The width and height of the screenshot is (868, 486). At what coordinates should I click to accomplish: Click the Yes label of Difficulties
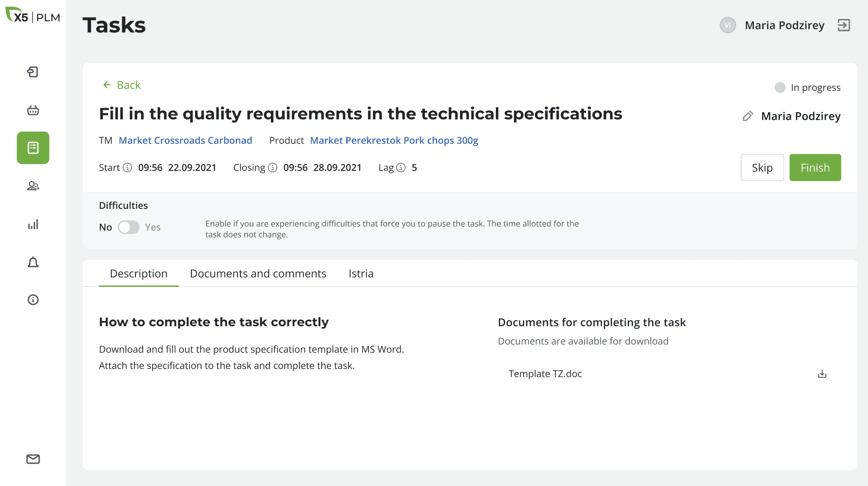153,227
